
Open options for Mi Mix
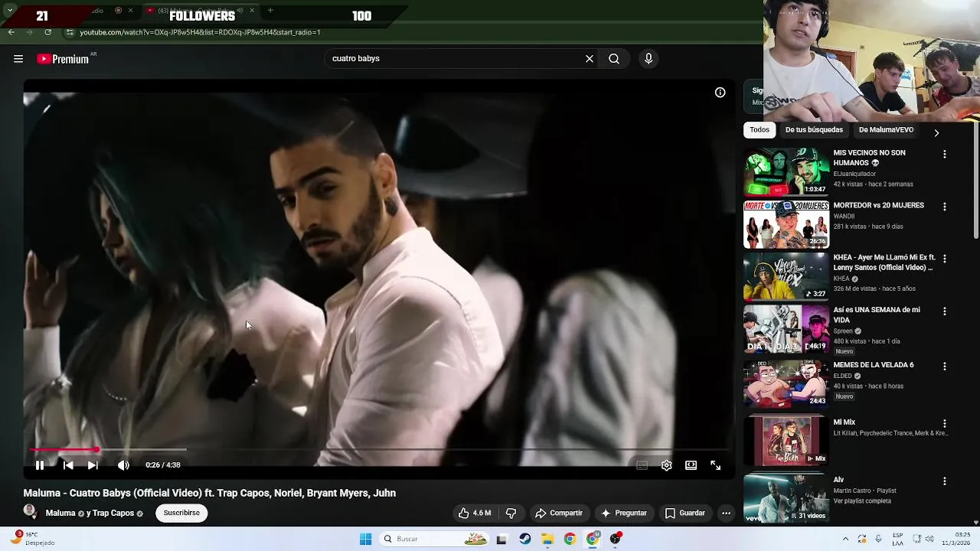pyautogui.click(x=945, y=424)
